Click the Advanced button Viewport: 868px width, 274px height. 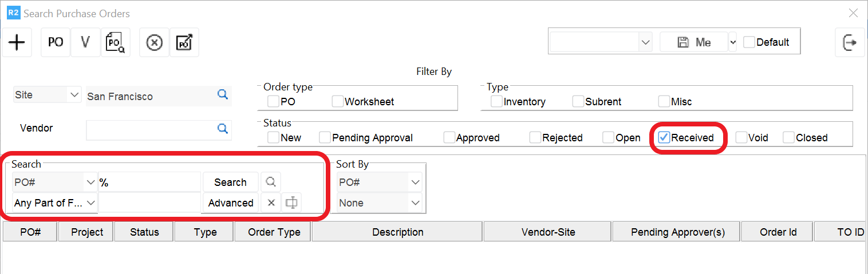pos(230,203)
